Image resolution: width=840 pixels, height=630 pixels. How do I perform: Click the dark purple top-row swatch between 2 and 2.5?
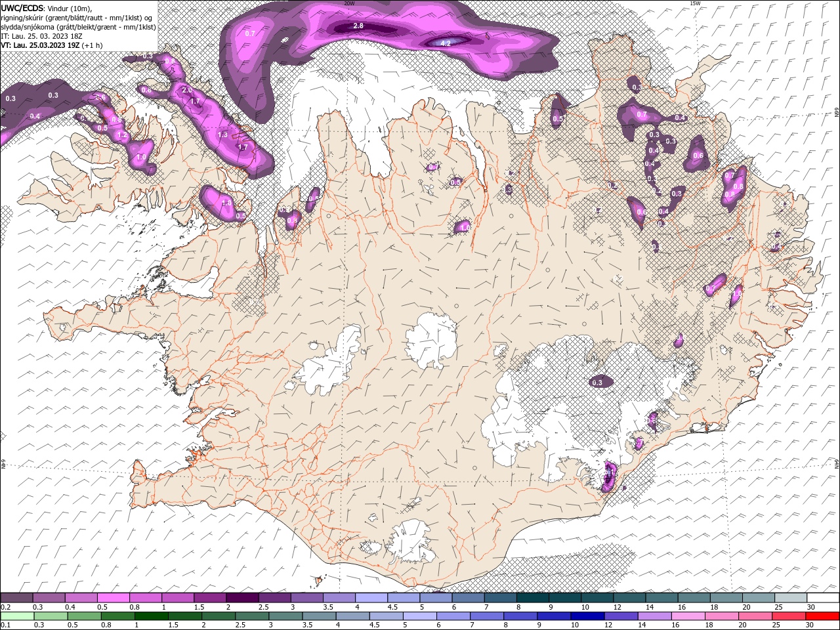pyautogui.click(x=243, y=598)
